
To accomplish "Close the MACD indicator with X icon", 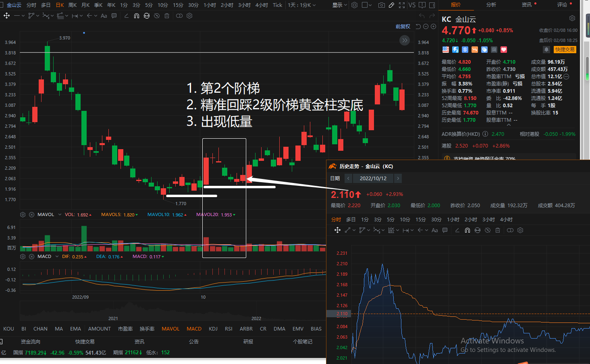I will coord(31,256).
